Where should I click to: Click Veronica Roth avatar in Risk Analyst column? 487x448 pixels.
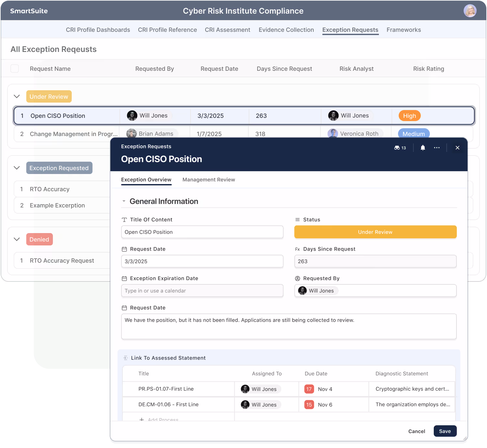(333, 134)
